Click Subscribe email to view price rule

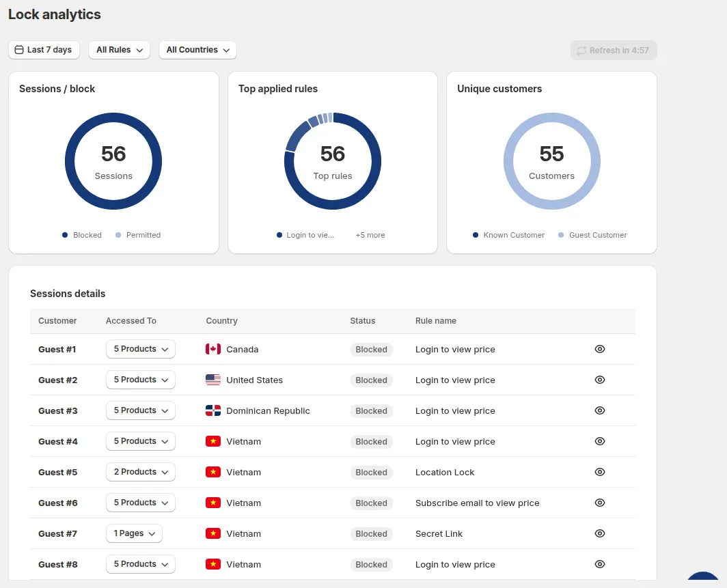click(477, 503)
